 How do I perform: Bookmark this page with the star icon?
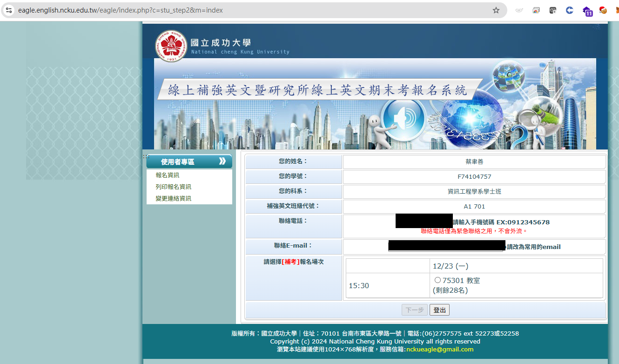[496, 10]
